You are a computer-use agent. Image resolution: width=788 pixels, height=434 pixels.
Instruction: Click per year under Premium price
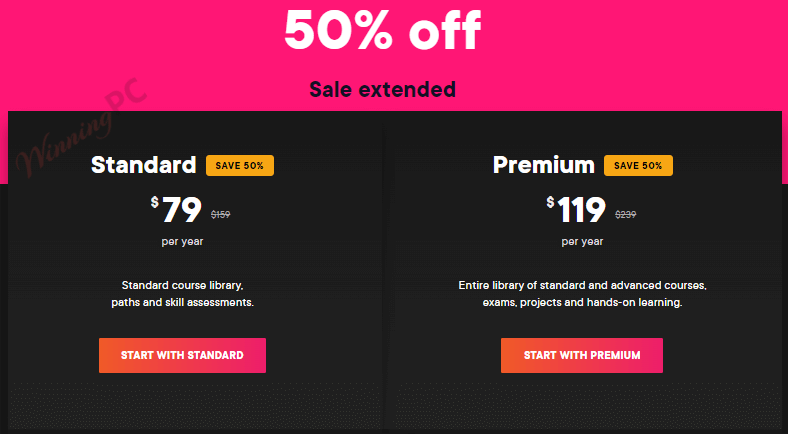click(x=582, y=241)
